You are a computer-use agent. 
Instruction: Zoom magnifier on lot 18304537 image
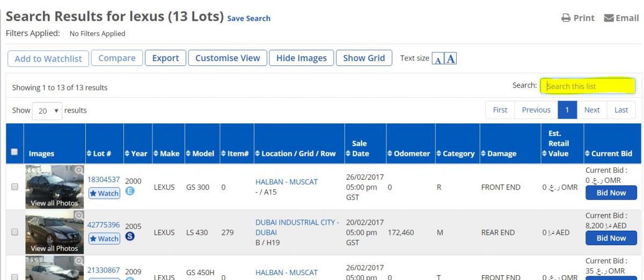80,170
